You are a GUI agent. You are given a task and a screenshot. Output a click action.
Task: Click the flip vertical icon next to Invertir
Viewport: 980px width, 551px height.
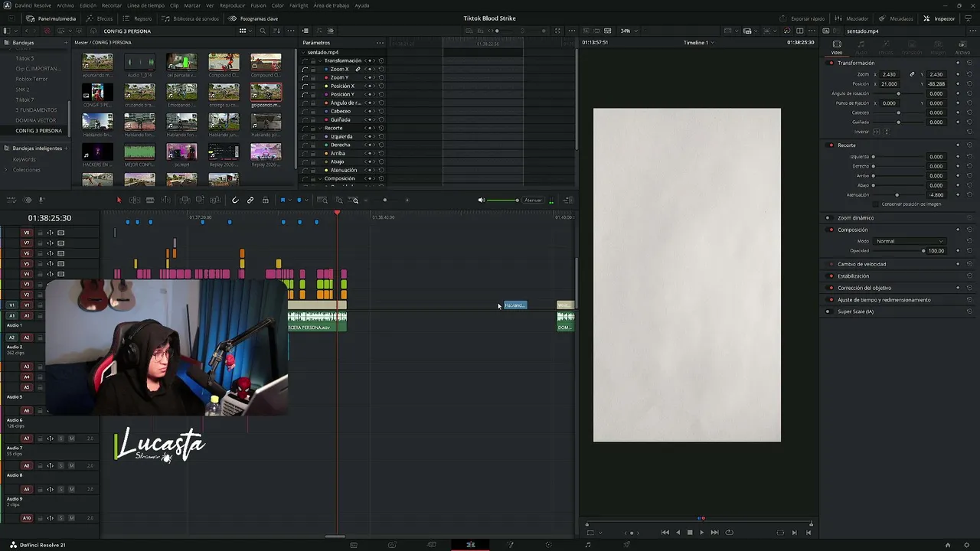(x=887, y=132)
